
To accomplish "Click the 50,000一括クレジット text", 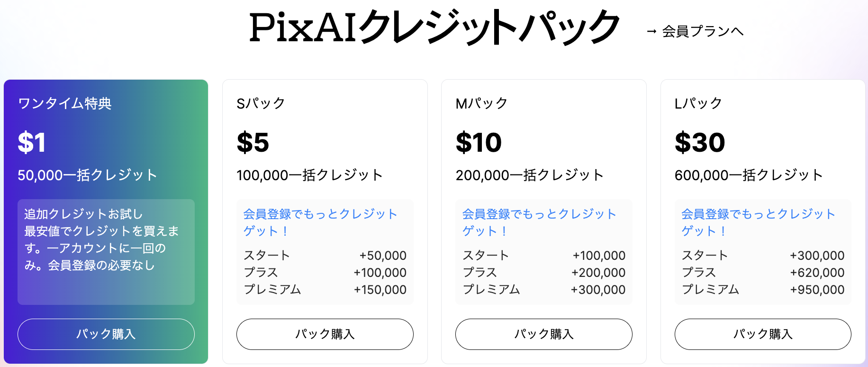I will coord(87,175).
